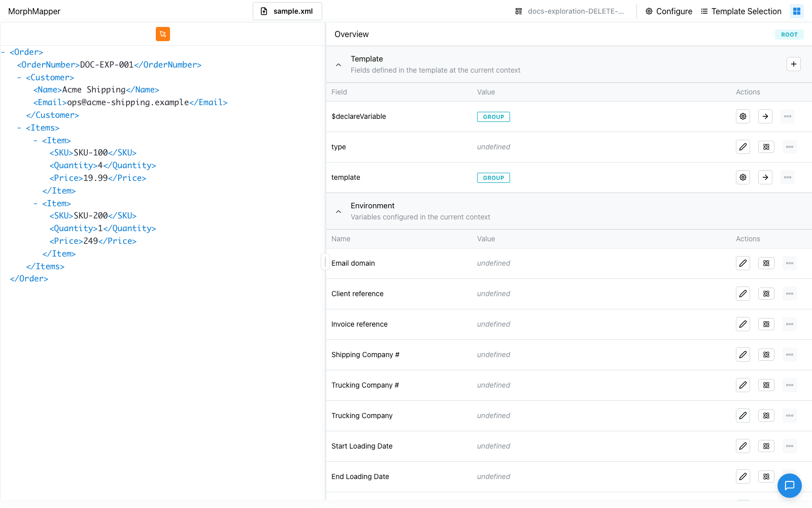The image size is (812, 508).
Task: Collapse the Environment section chevron
Action: click(339, 211)
